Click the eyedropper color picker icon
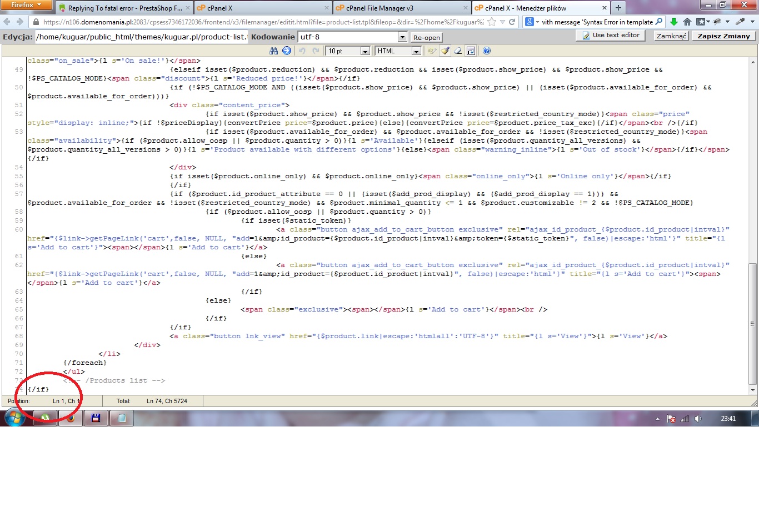759x532 pixels. point(740,22)
